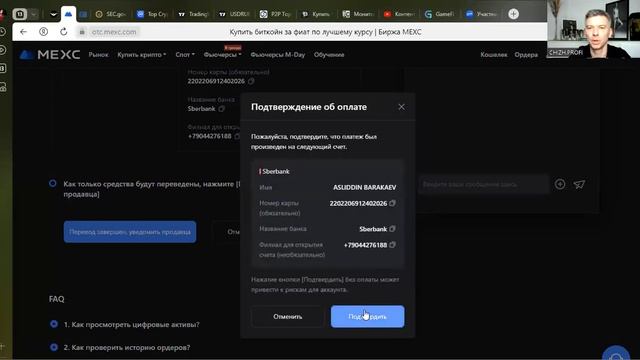Select the radio marker next to 'Как только средства будут переведены'
This screenshot has height=360, width=640.
(x=53, y=183)
